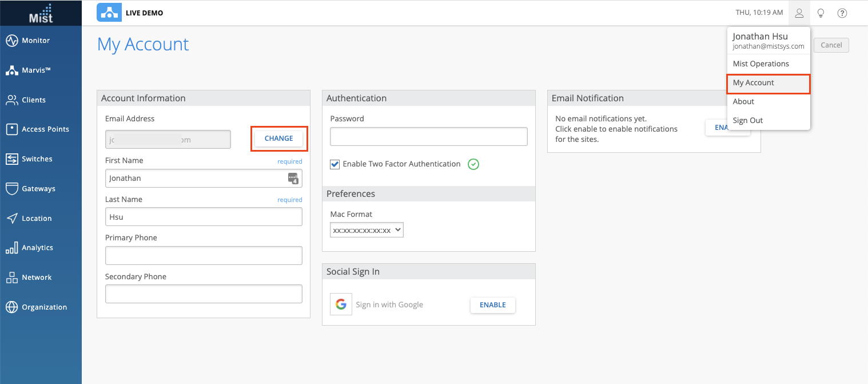Screen dimensions: 868x384
Task: Open the help question mark icon
Action: click(x=842, y=13)
